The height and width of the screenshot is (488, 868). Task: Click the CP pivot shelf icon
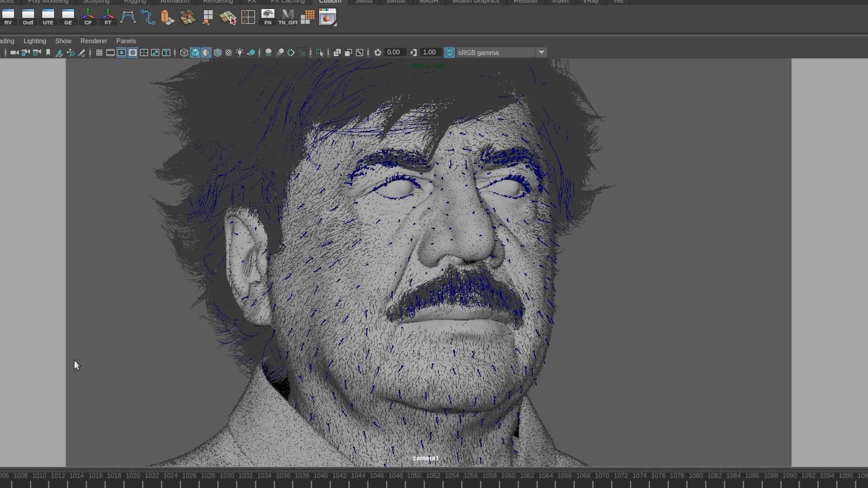pos(88,17)
